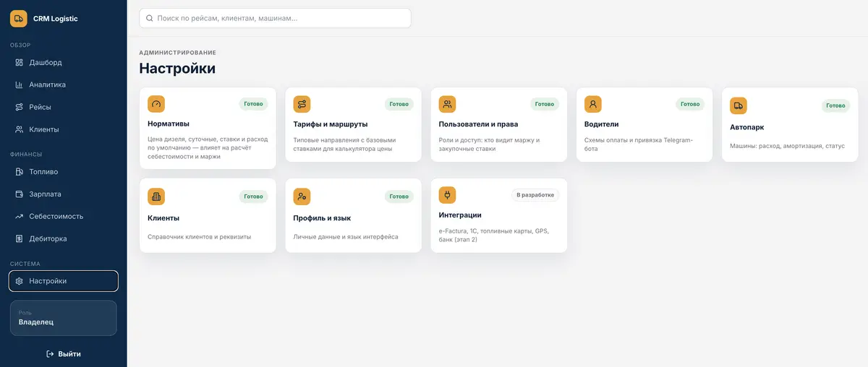
Task: Go to Аналитика in sidebar
Action: pyautogui.click(x=64, y=85)
